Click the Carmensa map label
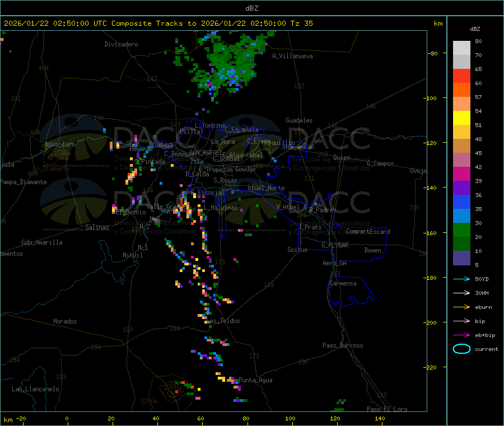 [x=343, y=283]
